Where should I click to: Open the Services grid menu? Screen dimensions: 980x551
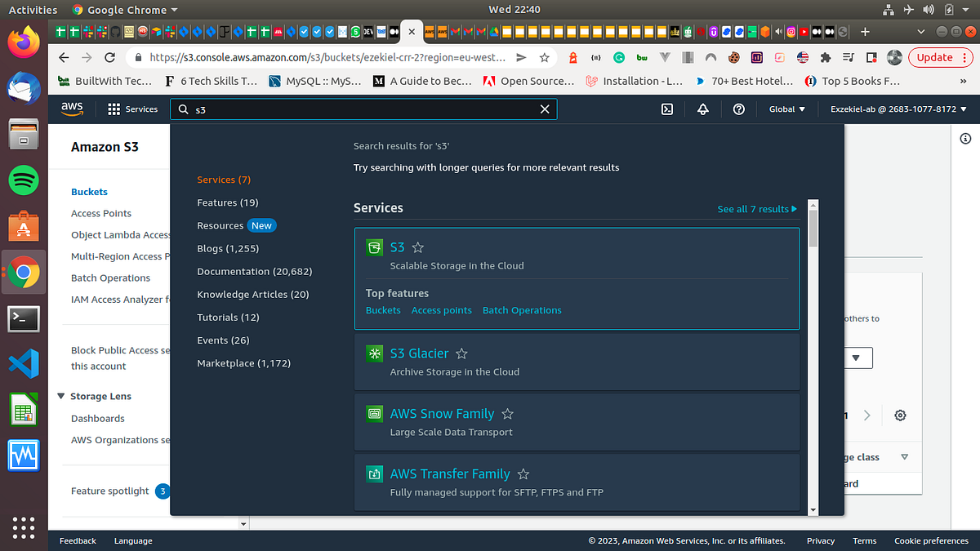[132, 109]
